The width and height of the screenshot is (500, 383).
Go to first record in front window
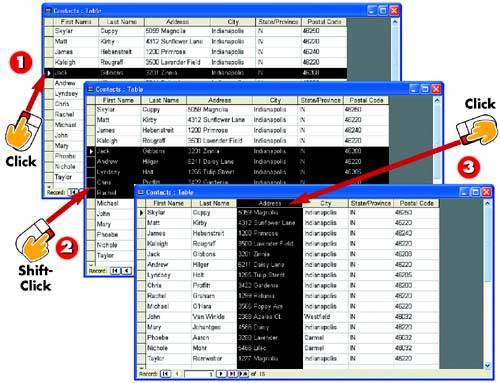165,374
